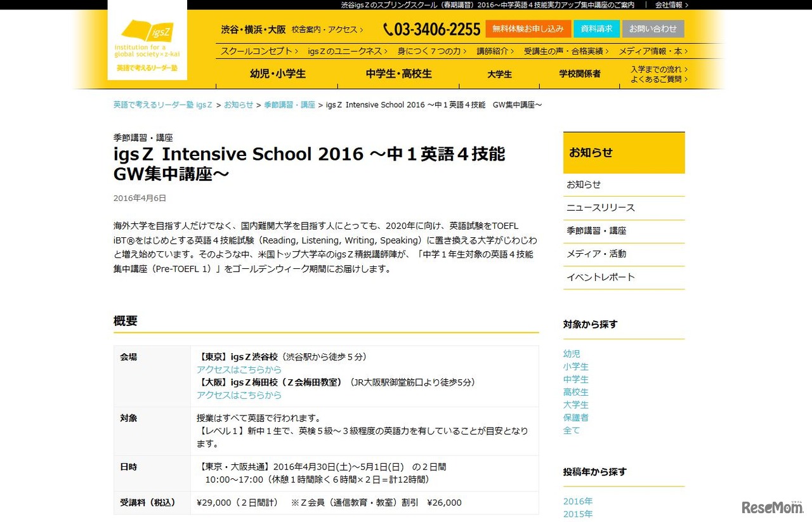Go to お知らせ breadcrumb link

(x=239, y=105)
